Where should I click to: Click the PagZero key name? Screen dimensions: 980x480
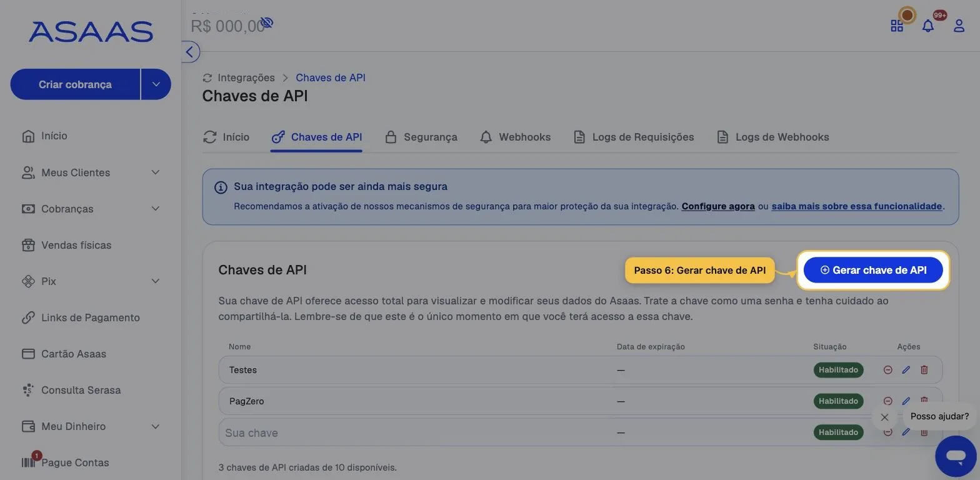coord(246,401)
